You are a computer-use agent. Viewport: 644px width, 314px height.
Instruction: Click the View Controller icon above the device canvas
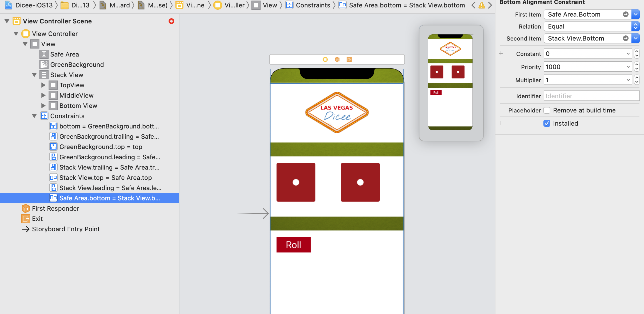click(325, 59)
